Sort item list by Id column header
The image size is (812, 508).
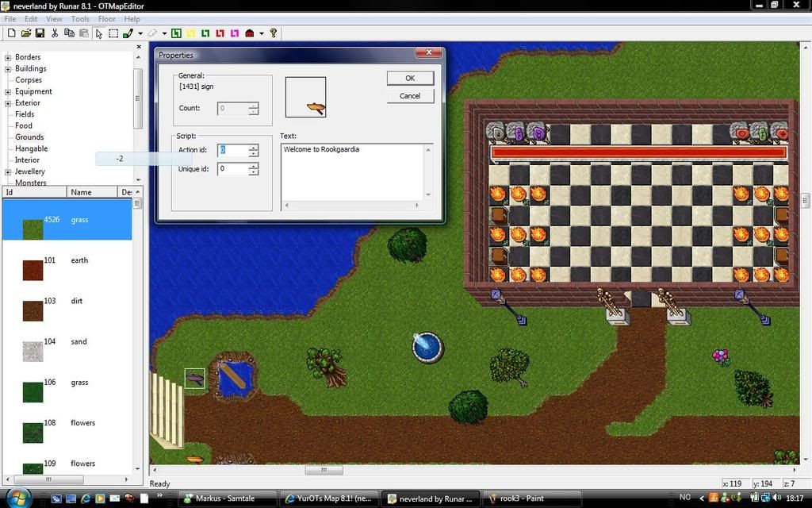[34, 192]
